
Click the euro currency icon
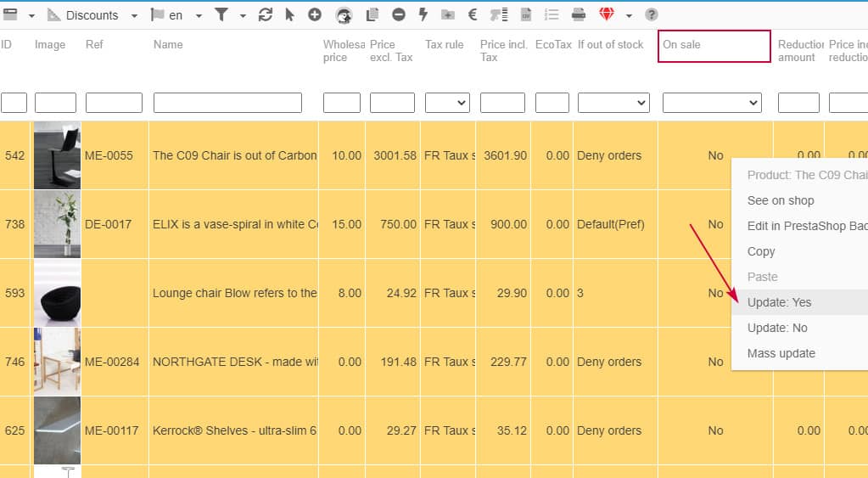473,15
